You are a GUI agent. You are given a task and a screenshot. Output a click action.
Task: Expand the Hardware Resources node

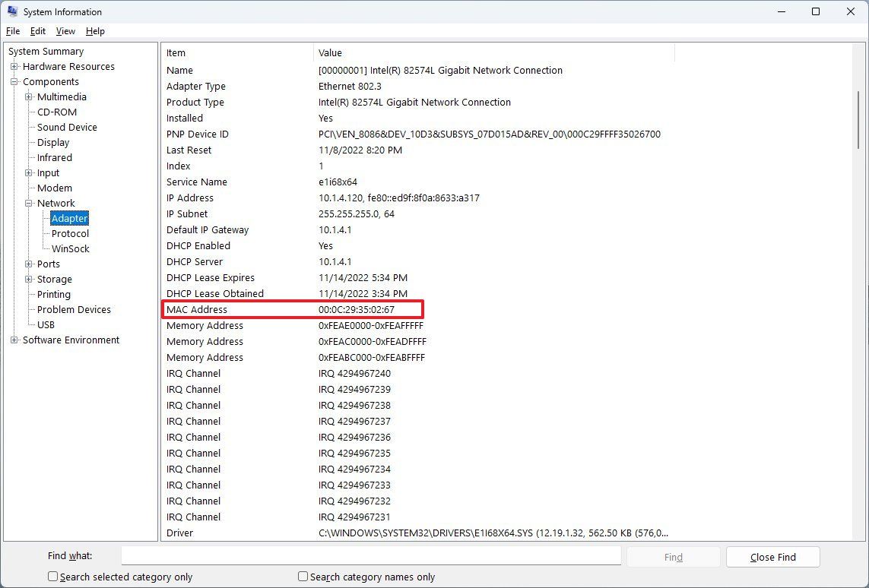click(x=14, y=66)
